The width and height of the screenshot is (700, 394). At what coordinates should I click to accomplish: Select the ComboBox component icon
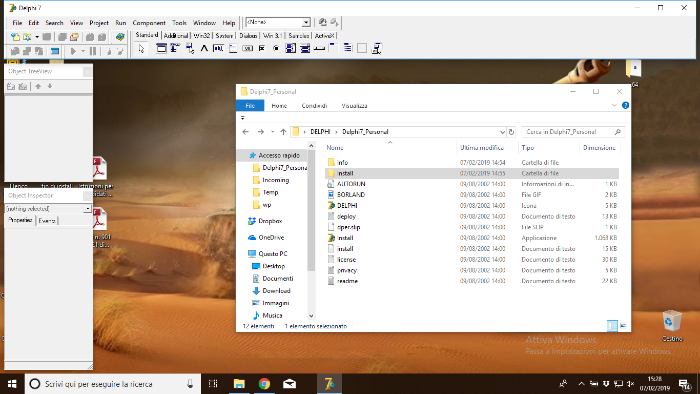pos(305,48)
